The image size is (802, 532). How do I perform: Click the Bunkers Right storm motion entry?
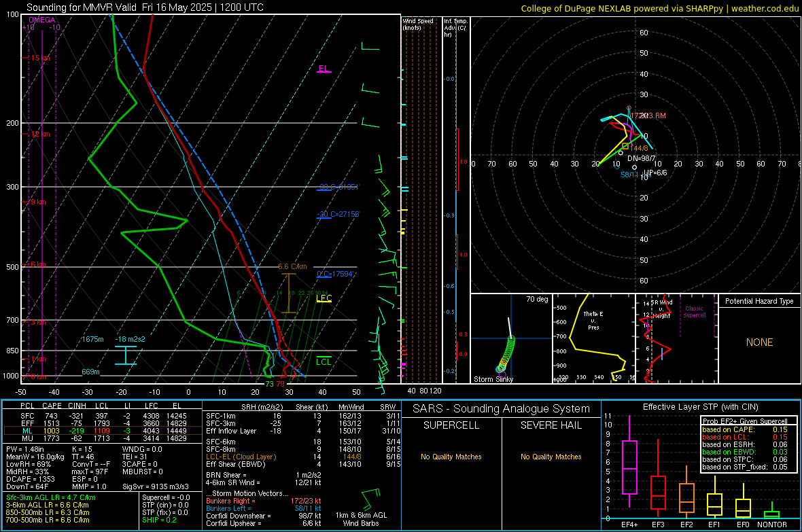[x=264, y=501]
